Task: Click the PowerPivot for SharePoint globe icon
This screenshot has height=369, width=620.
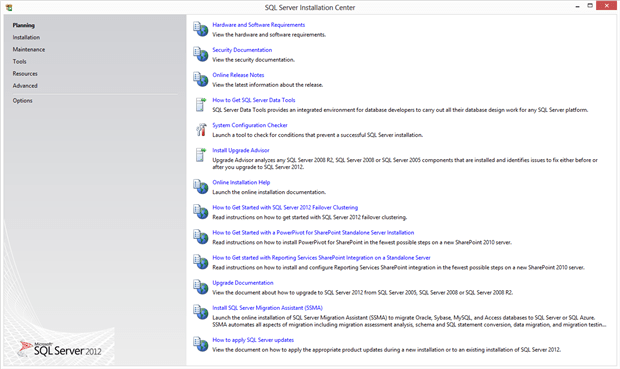Action: point(200,237)
